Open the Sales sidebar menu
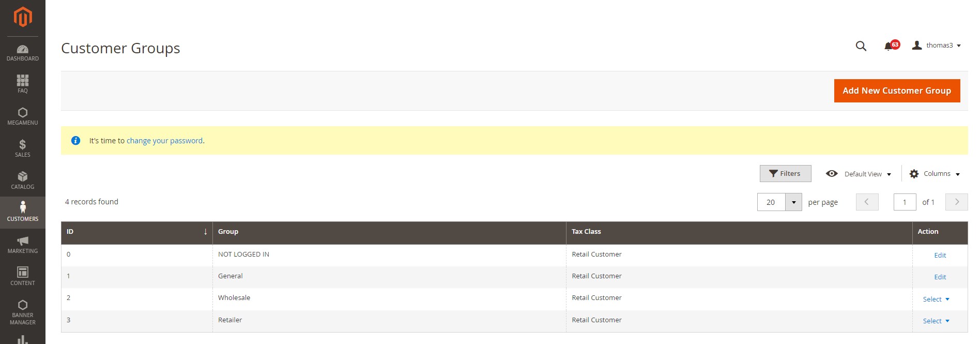 (23, 148)
